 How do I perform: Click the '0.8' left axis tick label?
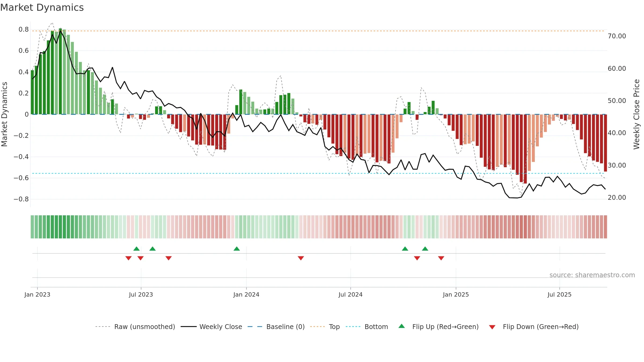point(24,29)
